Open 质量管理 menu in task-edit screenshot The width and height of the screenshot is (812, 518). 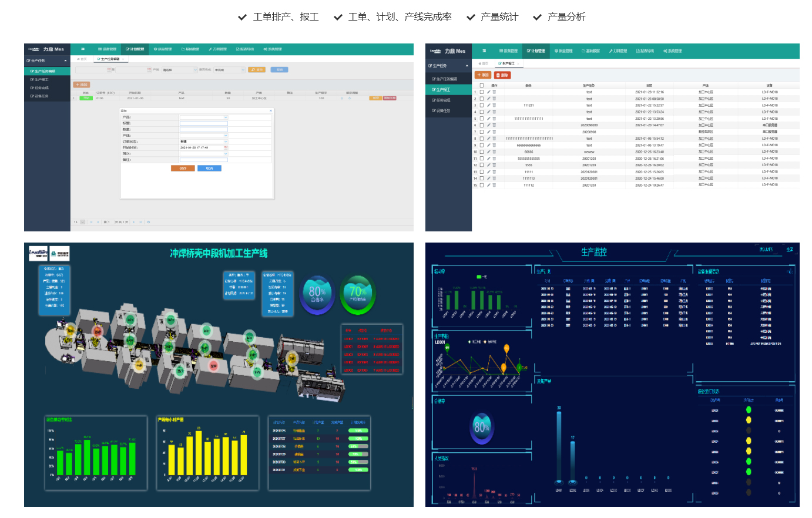pyautogui.click(x=163, y=49)
